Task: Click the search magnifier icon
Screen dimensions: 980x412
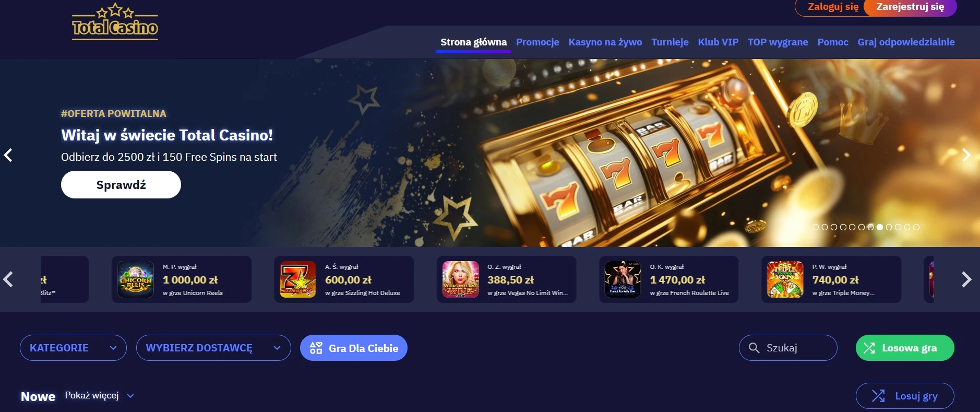Action: tap(754, 348)
